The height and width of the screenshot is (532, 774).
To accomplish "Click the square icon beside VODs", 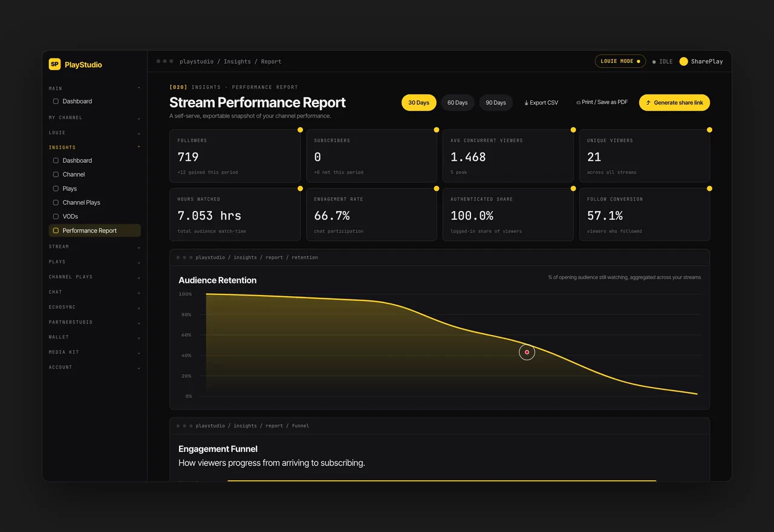I will pos(56,216).
